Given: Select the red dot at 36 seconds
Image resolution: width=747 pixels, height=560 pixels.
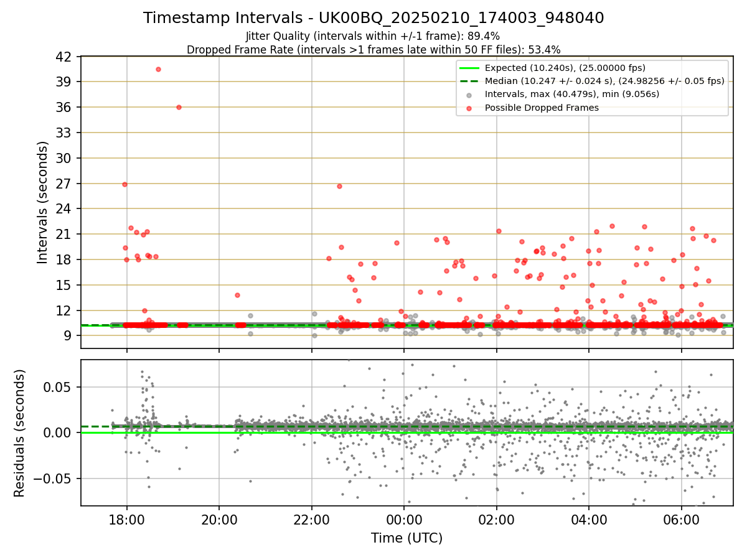Looking at the screenshot, I should (179, 107).
